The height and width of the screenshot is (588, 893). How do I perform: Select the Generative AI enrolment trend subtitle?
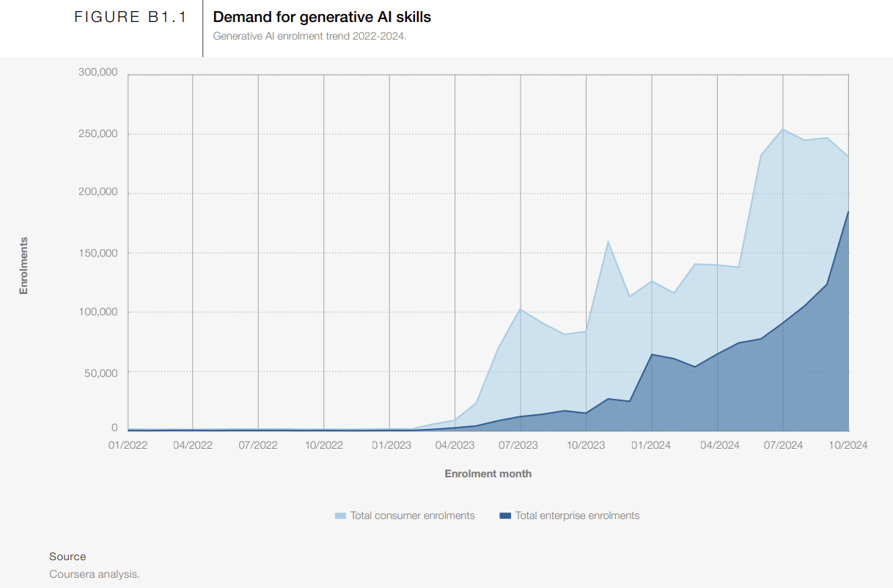pos(309,35)
